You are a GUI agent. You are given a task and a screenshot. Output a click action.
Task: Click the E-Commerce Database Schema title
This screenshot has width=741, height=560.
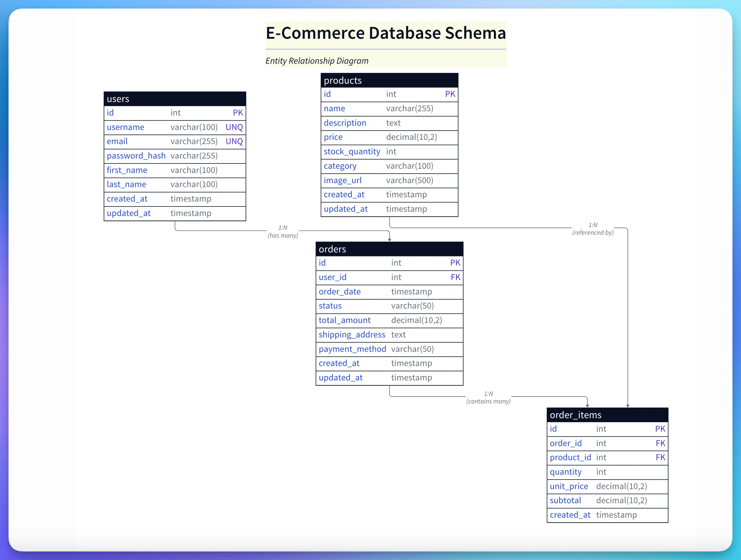[x=386, y=33]
